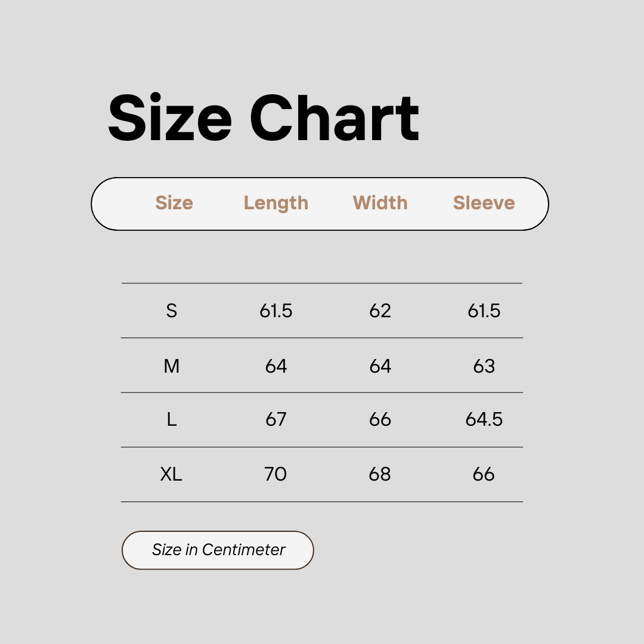This screenshot has height=644, width=644.
Task: Select the M size row label
Action: (172, 366)
